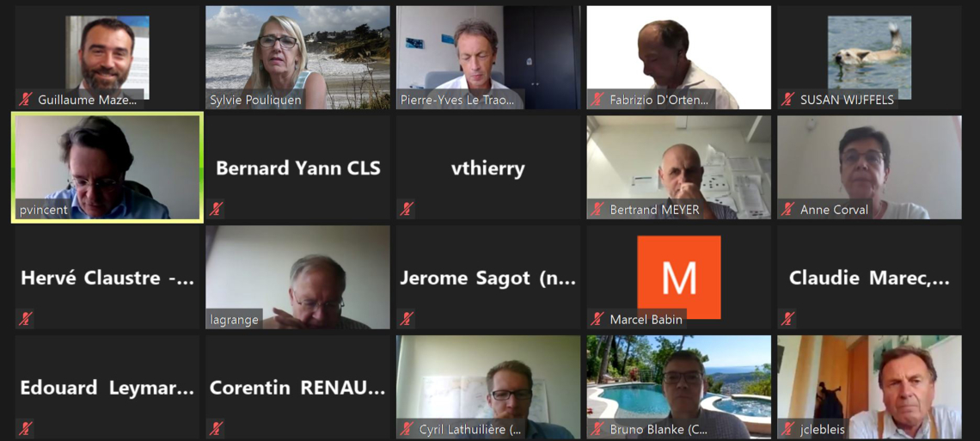Click Hervé Claustre's muted mic icon
The image size is (980, 441).
26,319
